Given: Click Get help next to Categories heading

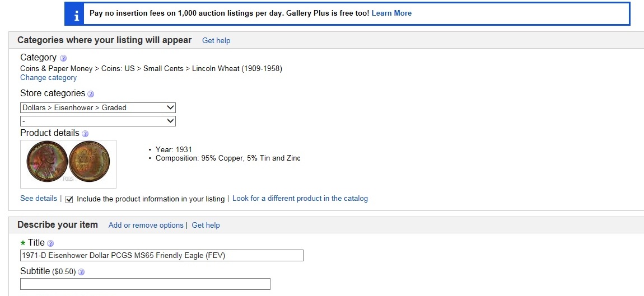Looking at the screenshot, I should click(216, 40).
